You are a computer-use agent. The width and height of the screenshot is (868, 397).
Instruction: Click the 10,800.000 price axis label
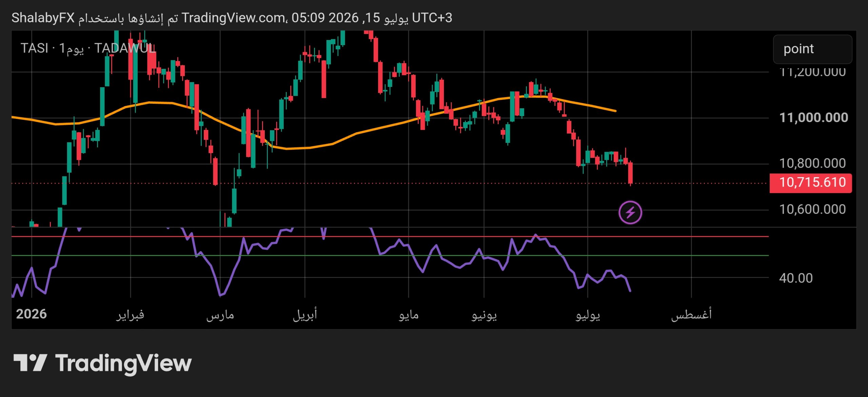click(812, 164)
